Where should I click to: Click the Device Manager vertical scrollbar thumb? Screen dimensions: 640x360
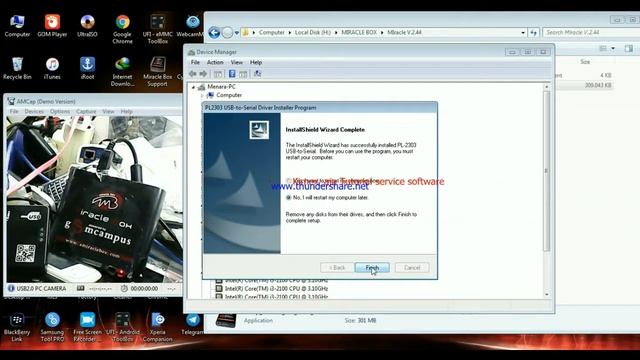click(x=547, y=171)
